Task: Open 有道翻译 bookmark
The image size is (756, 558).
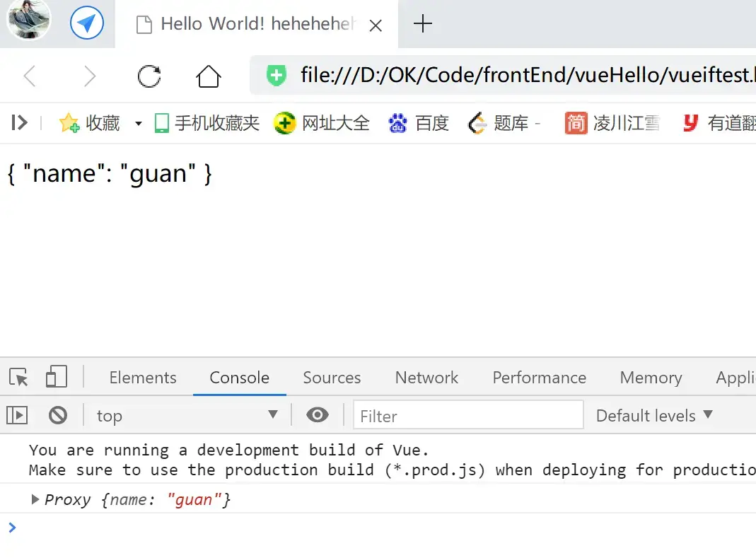Action: point(719,123)
